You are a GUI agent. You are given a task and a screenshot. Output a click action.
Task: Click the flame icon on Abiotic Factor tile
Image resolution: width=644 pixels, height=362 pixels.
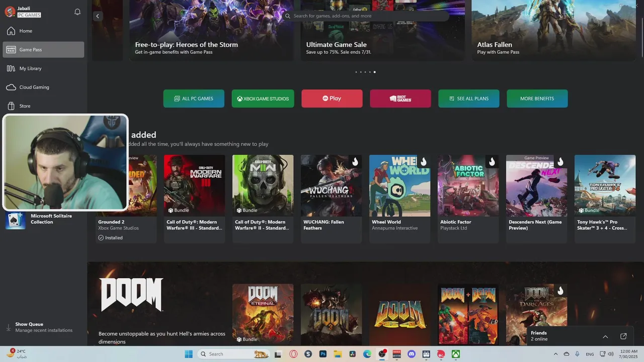pyautogui.click(x=492, y=161)
